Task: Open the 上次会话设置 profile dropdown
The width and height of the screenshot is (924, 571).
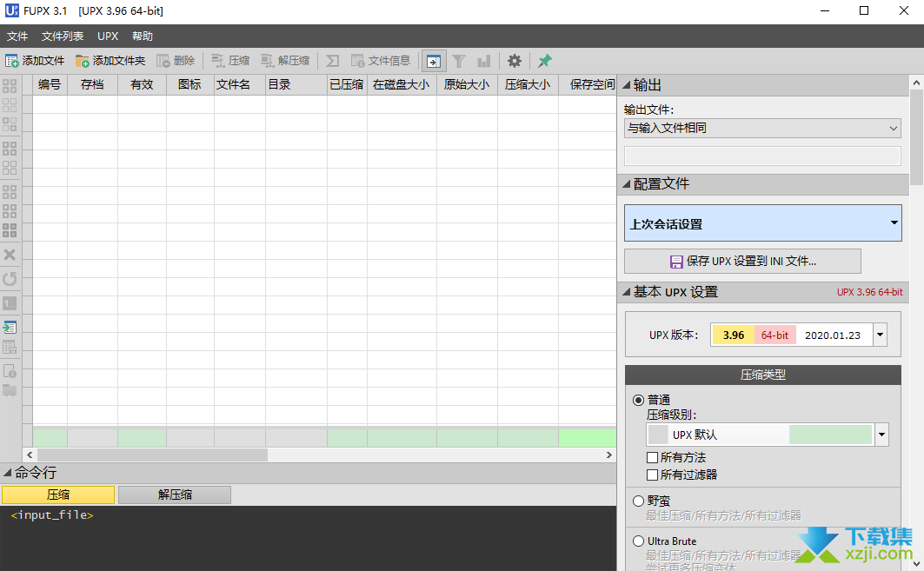Action: point(762,223)
